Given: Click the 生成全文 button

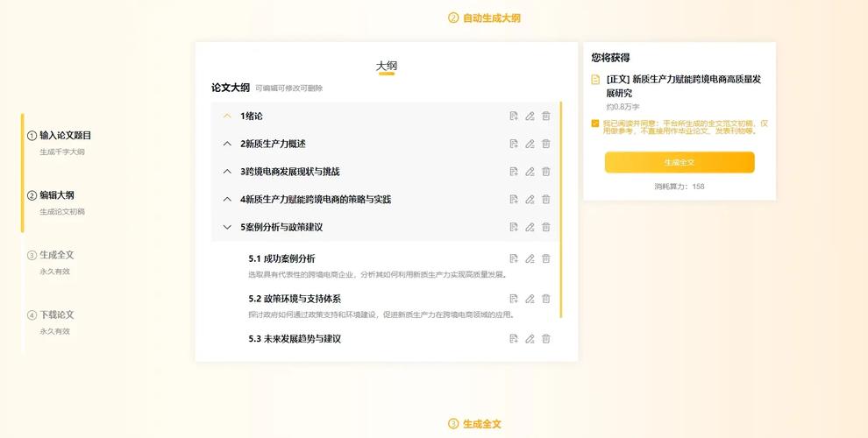Looking at the screenshot, I should pos(679,163).
